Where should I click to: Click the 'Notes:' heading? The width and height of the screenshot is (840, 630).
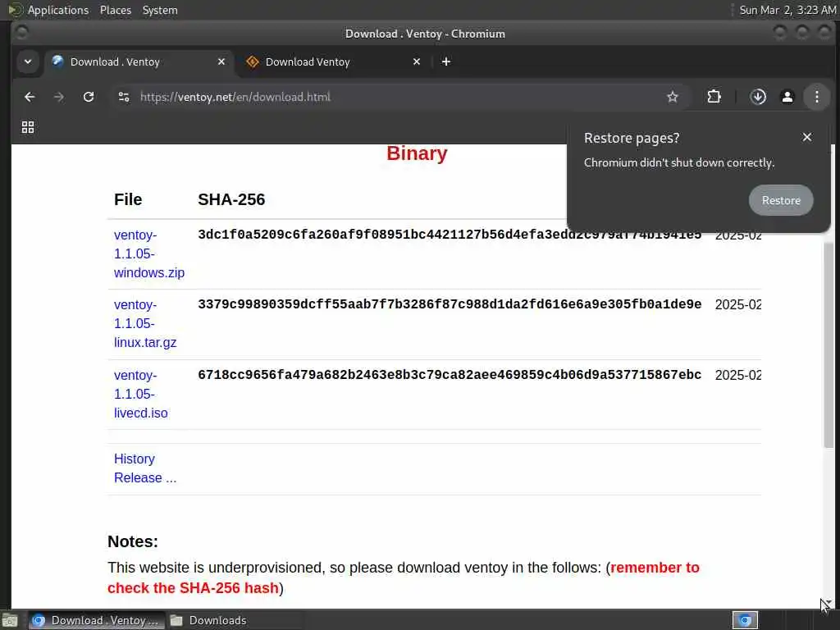point(133,541)
